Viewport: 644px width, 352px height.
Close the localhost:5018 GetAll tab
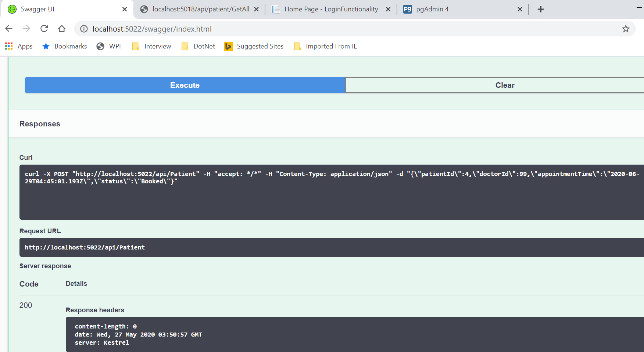pyautogui.click(x=257, y=9)
